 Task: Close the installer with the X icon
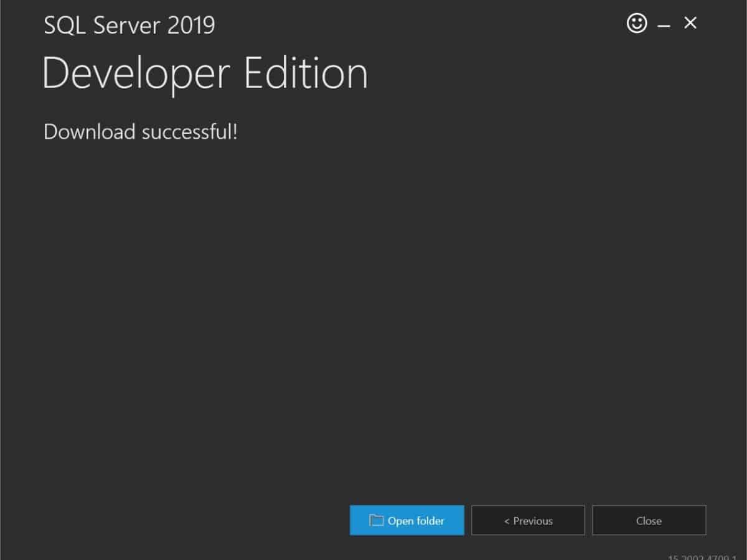[x=690, y=23]
